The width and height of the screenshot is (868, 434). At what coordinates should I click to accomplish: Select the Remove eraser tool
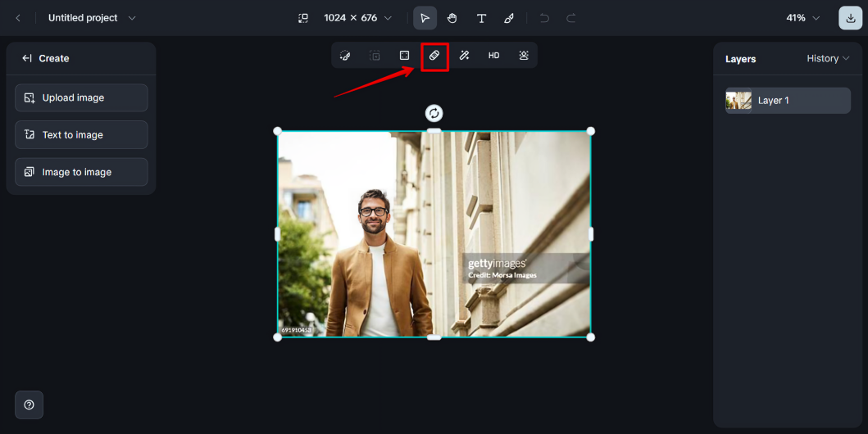[434, 56]
